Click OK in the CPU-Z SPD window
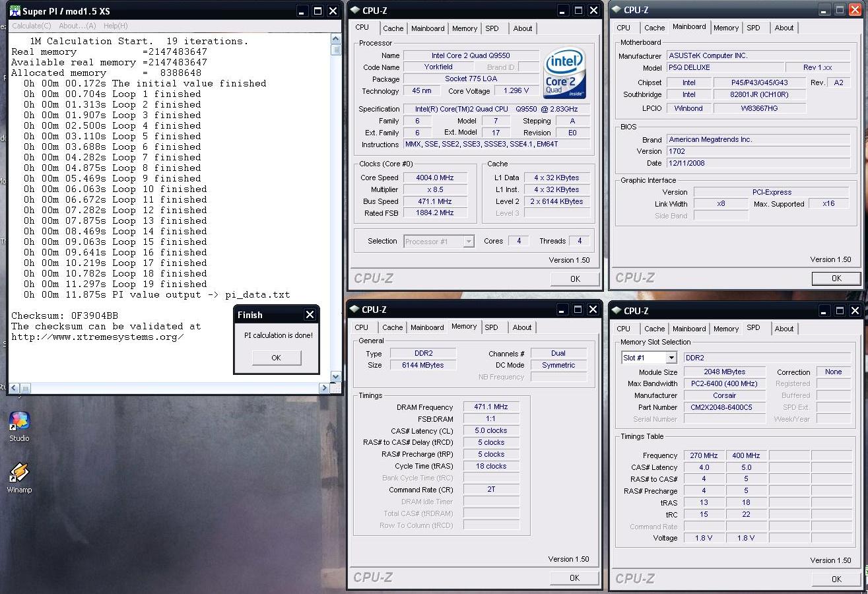The image size is (868, 594). coord(836,579)
